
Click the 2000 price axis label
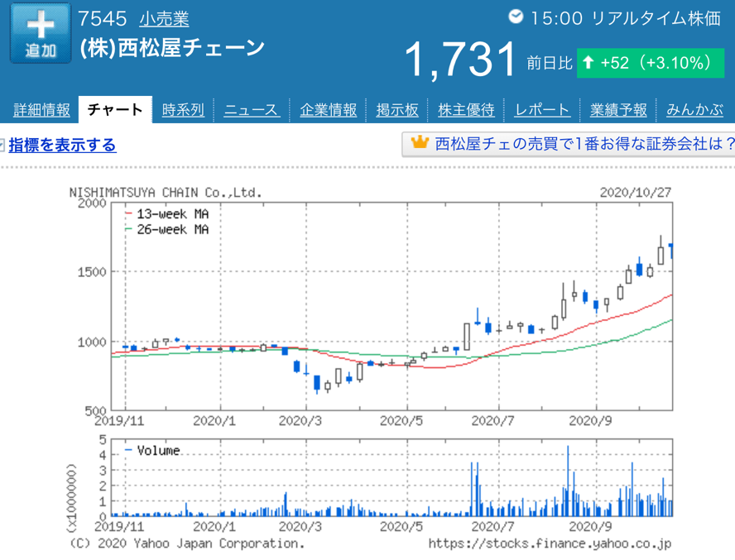pyautogui.click(x=92, y=203)
